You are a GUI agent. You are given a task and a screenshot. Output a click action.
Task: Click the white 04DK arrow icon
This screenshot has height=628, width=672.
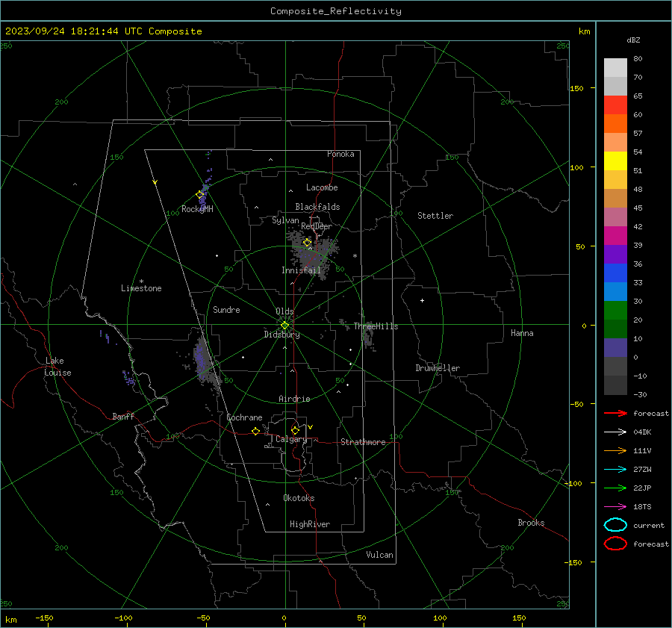tap(615, 432)
